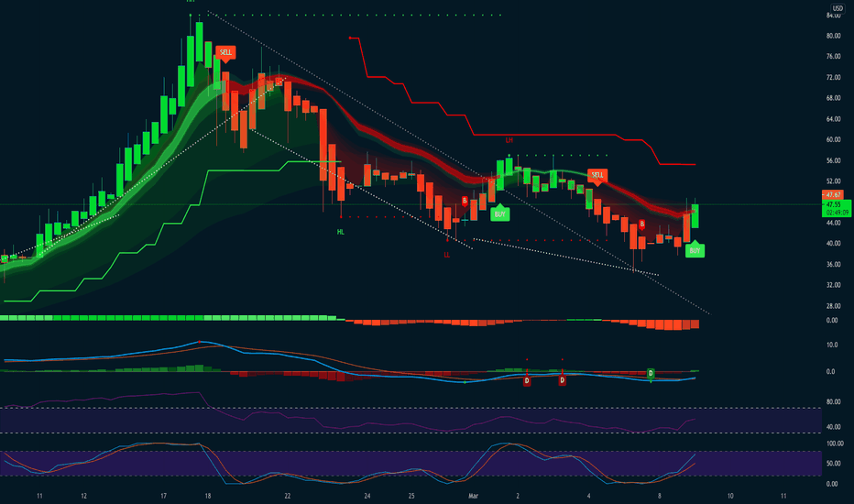The width and height of the screenshot is (854, 504).
Task: Click the green D divergence marker on MACD
Action: pos(651,374)
